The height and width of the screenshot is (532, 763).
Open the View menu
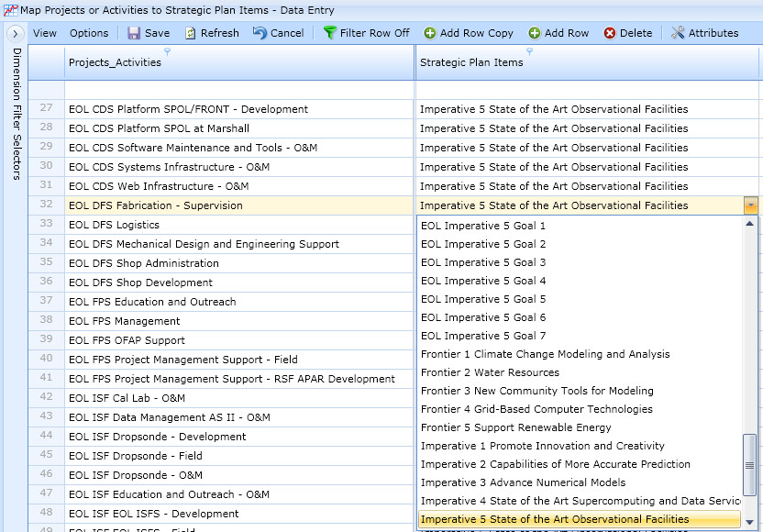[x=45, y=33]
